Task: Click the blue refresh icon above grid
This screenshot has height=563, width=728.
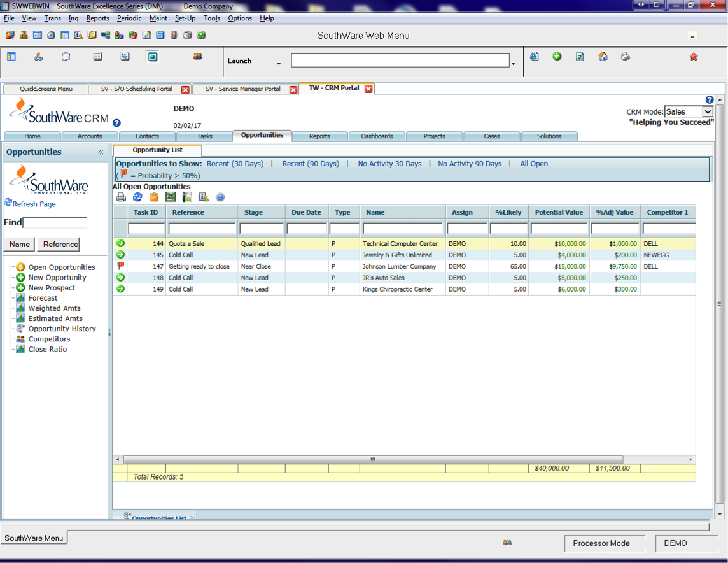Action: pyautogui.click(x=137, y=197)
